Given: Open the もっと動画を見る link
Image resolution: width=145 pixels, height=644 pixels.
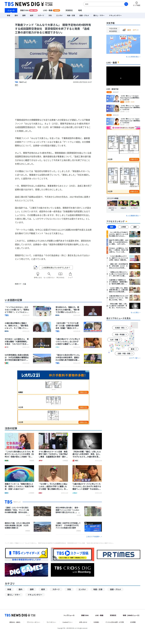Looking at the screenshot, I should pyautogui.click(x=133, y=216).
